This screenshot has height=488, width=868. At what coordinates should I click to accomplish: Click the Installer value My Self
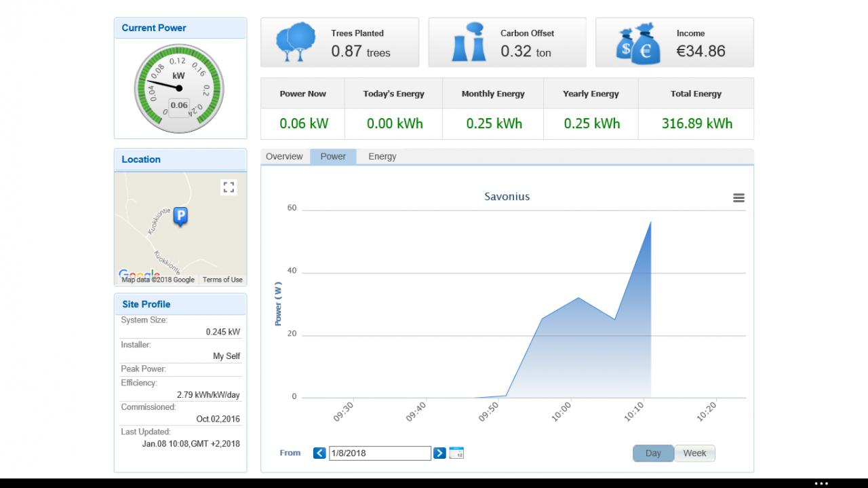tap(226, 356)
